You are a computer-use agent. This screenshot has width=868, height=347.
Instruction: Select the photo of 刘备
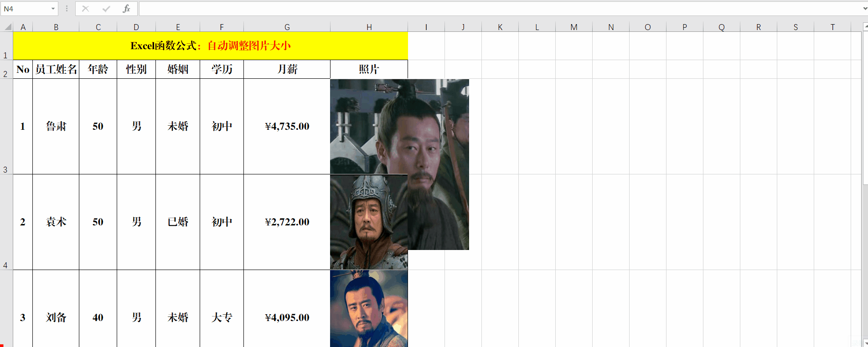coord(369,309)
